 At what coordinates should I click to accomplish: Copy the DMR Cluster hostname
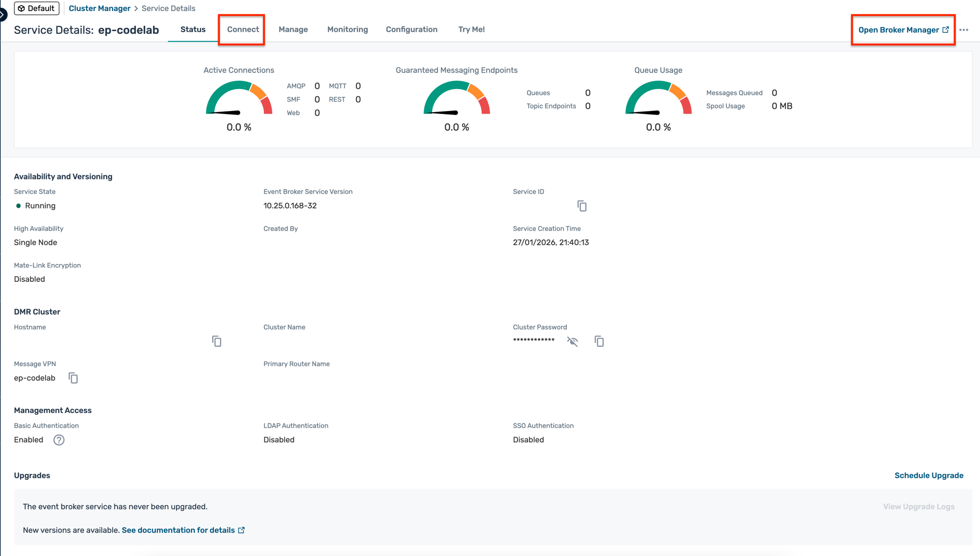pos(217,342)
